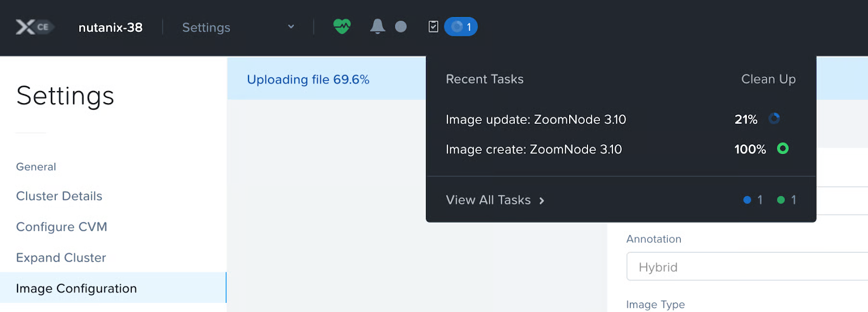Select the Image update ZoomNode 3.10 task
The width and height of the screenshot is (868, 312).
pos(535,119)
